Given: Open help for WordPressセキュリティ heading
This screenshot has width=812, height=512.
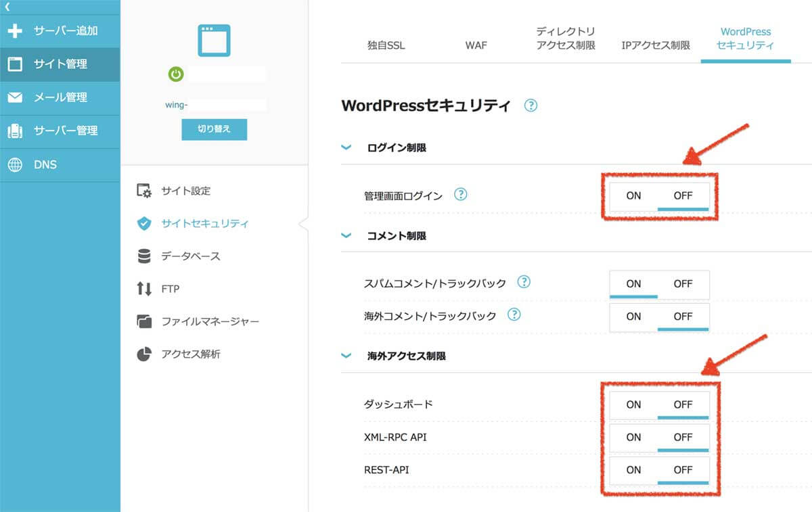Looking at the screenshot, I should 531,106.
